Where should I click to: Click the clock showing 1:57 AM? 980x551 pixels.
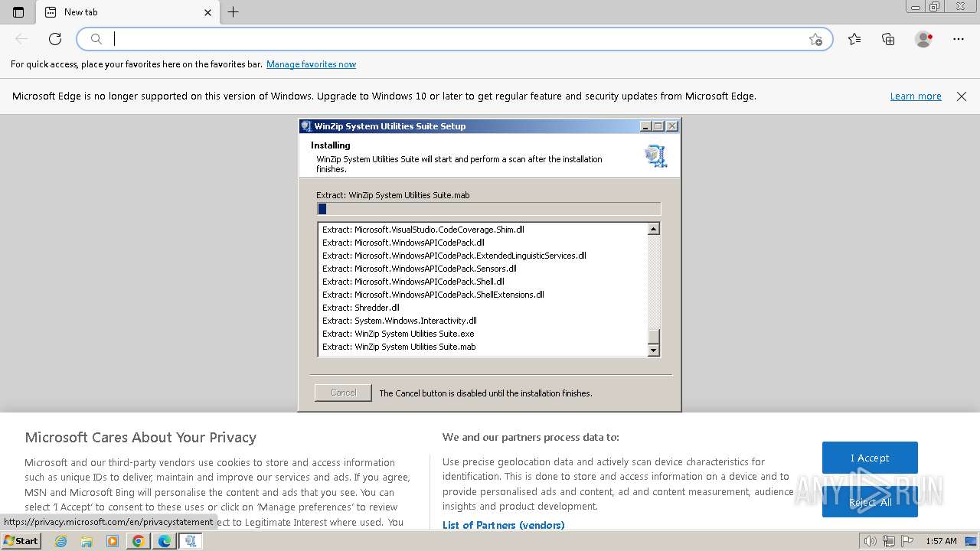coord(941,541)
